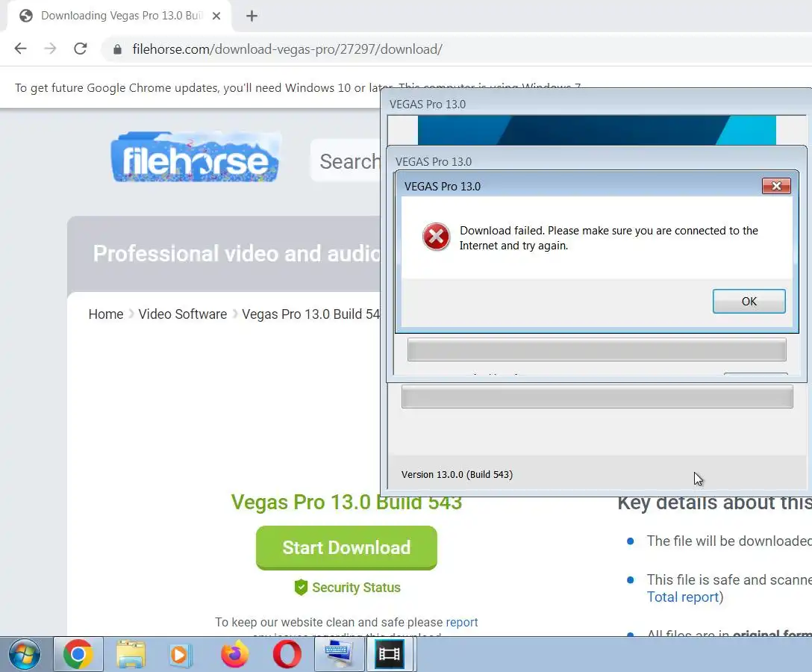Screen dimensions: 812x672
Task: Open the Security Status link
Action: point(356,588)
